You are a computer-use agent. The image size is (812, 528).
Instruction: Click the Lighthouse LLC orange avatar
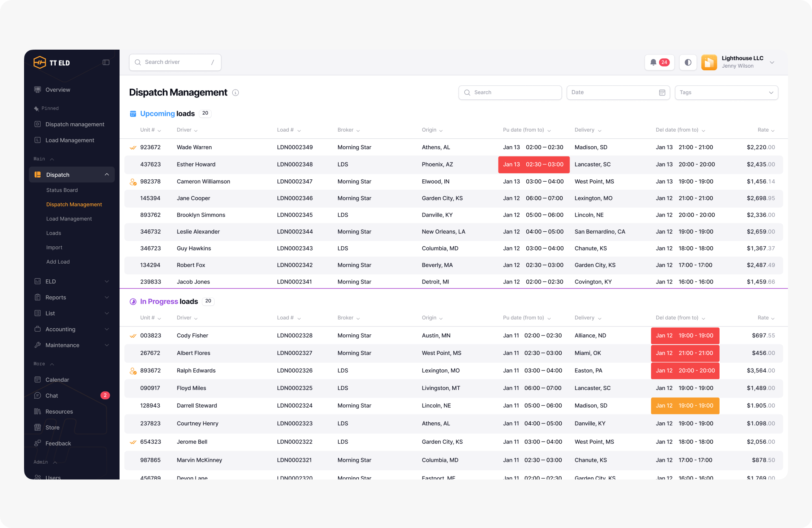709,62
